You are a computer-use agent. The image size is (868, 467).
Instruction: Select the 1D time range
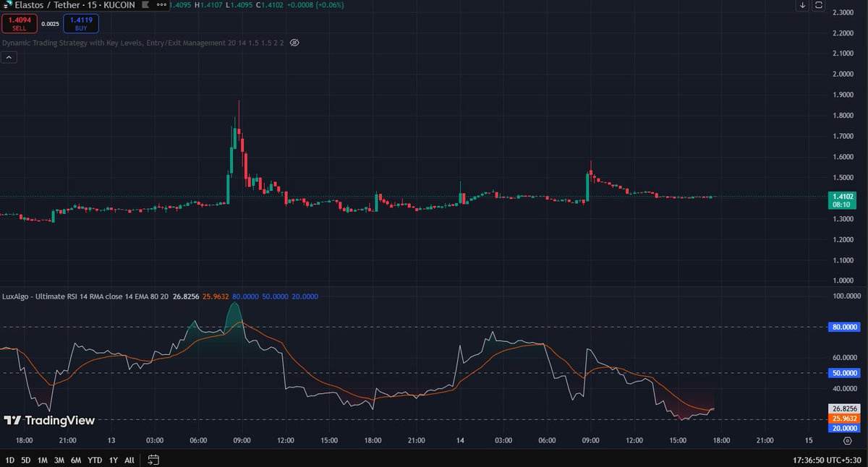[x=9, y=460]
